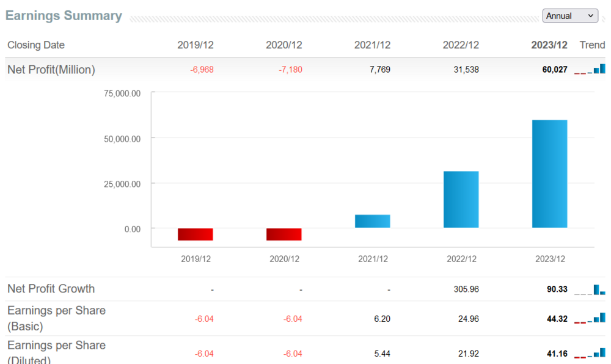This screenshot has width=611, height=364.
Task: Select the 2021/12 small blue bar
Action: 373,221
